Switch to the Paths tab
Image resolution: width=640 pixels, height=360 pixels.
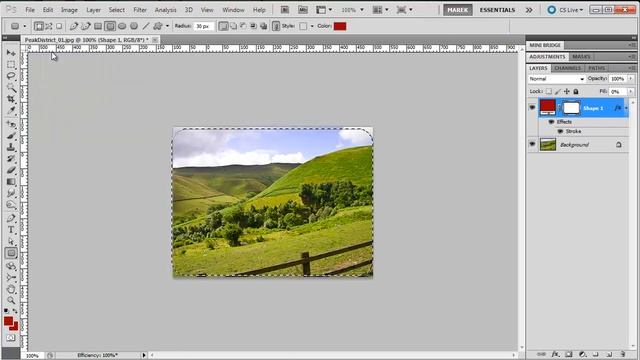click(597, 68)
